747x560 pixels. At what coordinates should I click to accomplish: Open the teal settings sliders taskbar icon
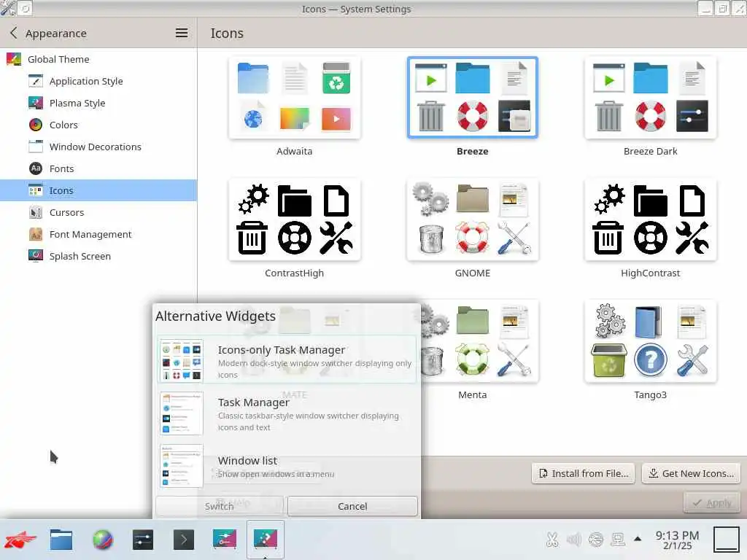click(x=225, y=540)
